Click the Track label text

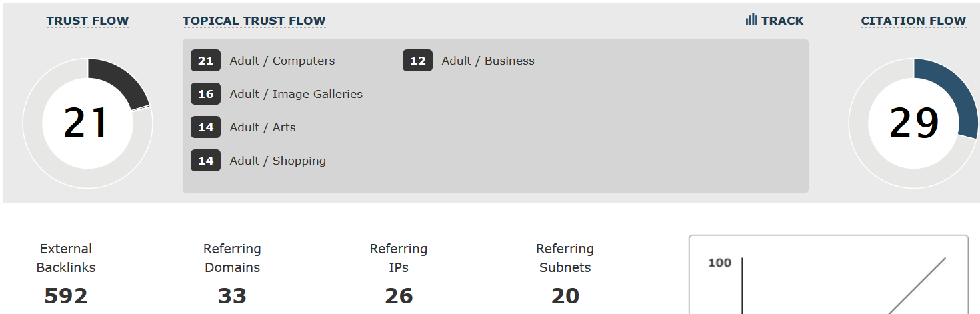click(x=783, y=21)
